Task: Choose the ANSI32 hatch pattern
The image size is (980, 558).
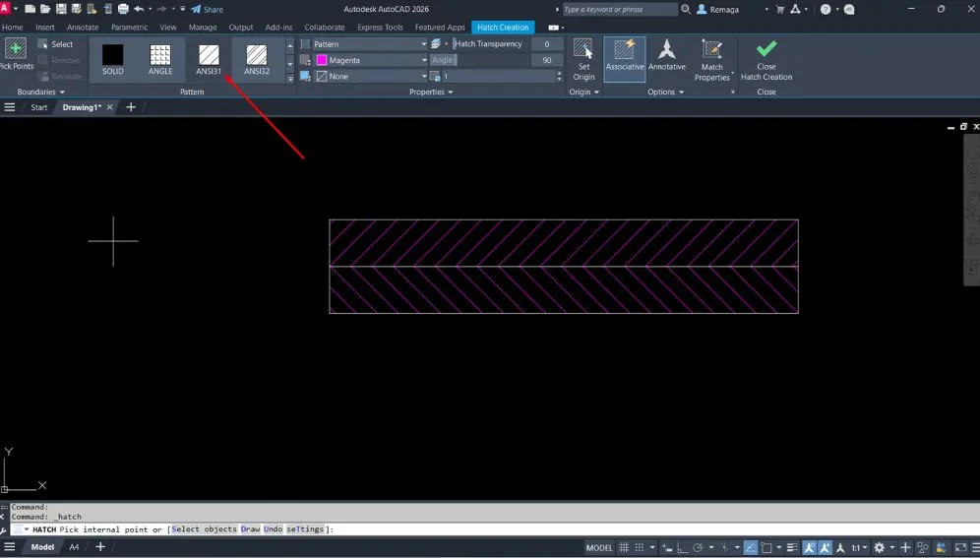Action: click(257, 60)
